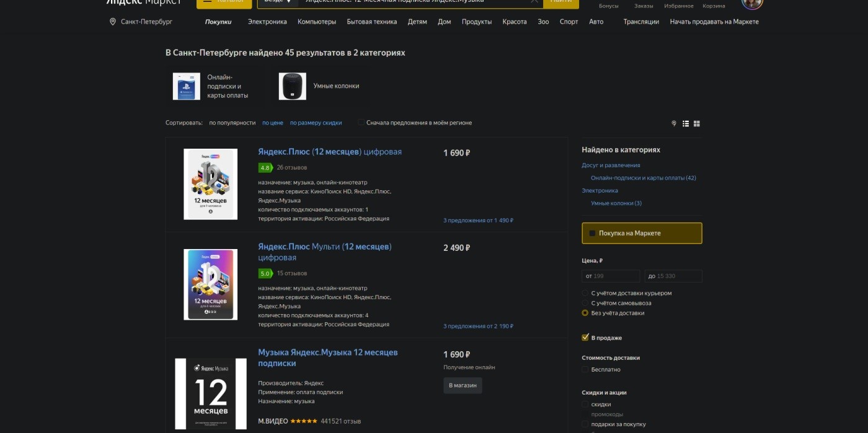
Task: Open Яндекс.Плюс 12 месяцев product thumbnail
Action: pyautogui.click(x=211, y=184)
